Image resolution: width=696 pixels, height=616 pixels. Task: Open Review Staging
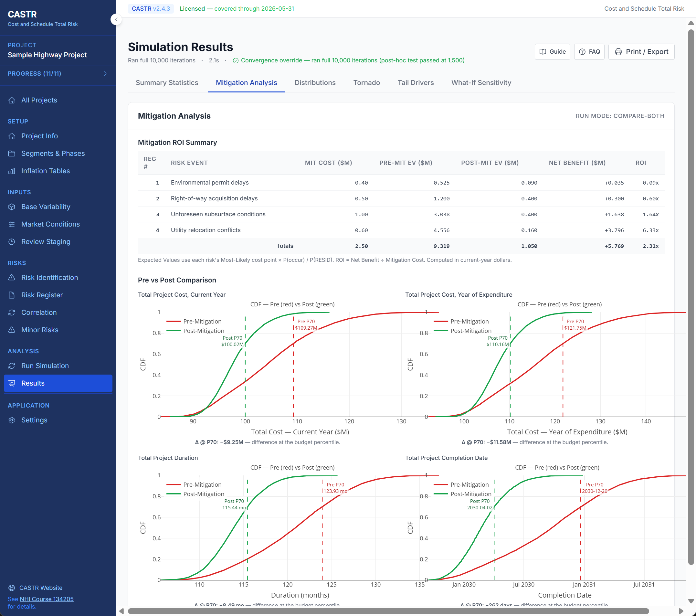[46, 241]
